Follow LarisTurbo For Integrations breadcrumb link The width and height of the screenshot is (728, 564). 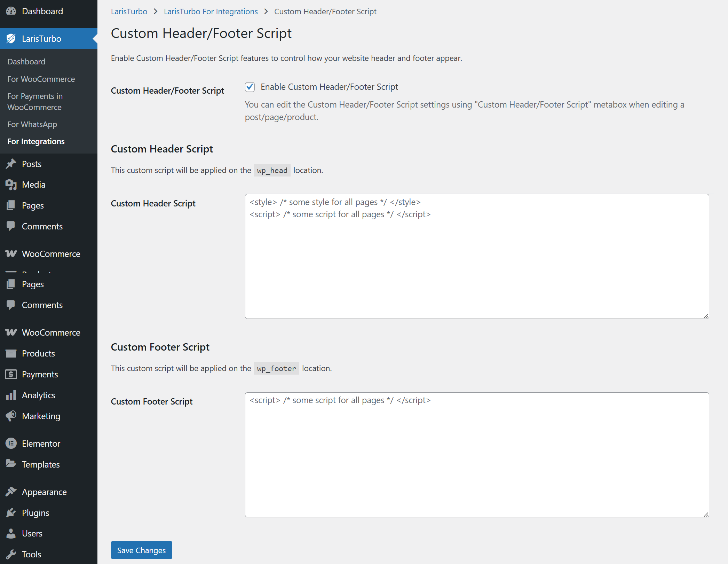pyautogui.click(x=211, y=11)
